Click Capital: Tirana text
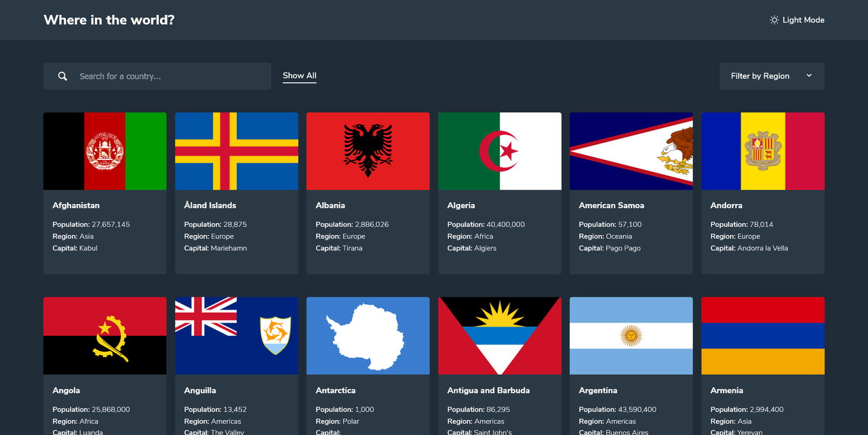868x435 pixels. (x=339, y=248)
